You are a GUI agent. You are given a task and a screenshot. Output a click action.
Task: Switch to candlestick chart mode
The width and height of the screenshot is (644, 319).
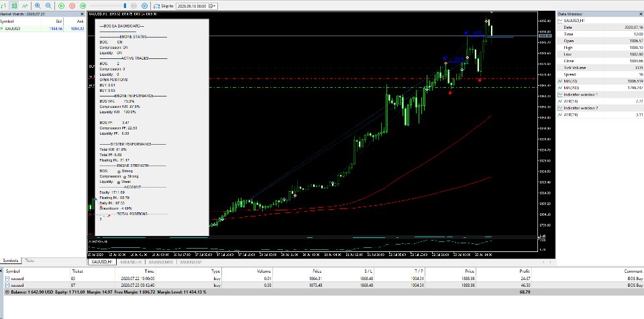[14, 6]
